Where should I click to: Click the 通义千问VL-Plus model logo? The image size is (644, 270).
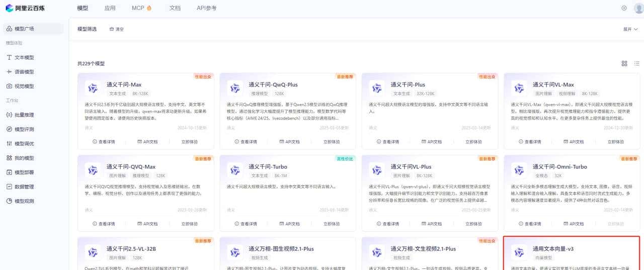[377, 170]
